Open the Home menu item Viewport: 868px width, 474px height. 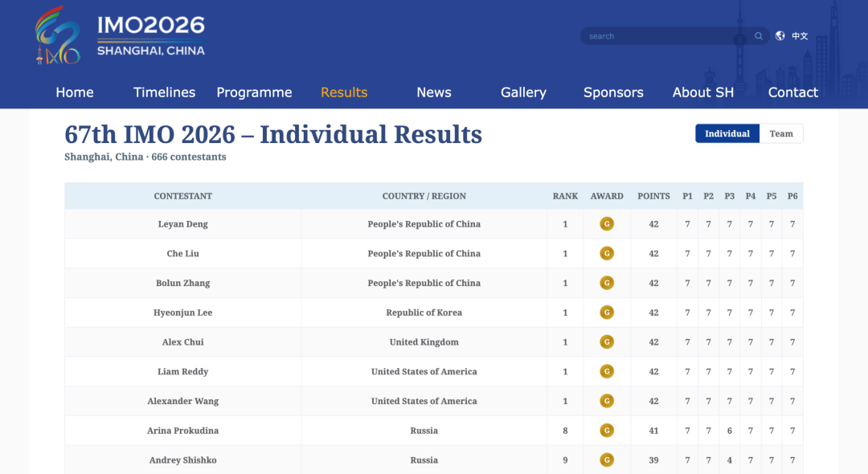[75, 92]
